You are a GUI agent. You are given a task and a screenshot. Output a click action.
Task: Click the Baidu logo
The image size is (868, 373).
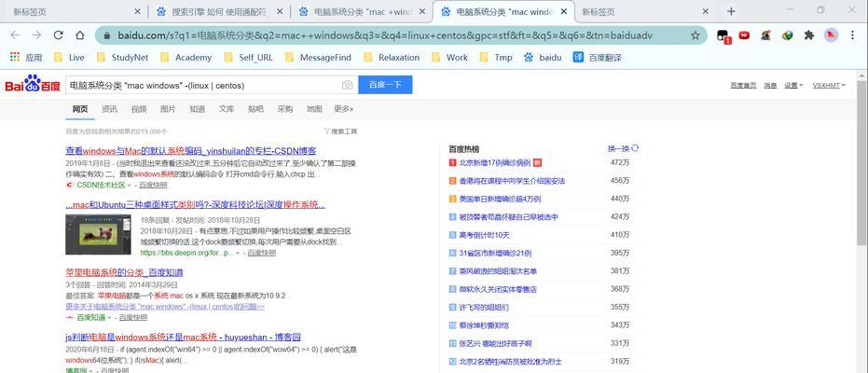[x=32, y=85]
